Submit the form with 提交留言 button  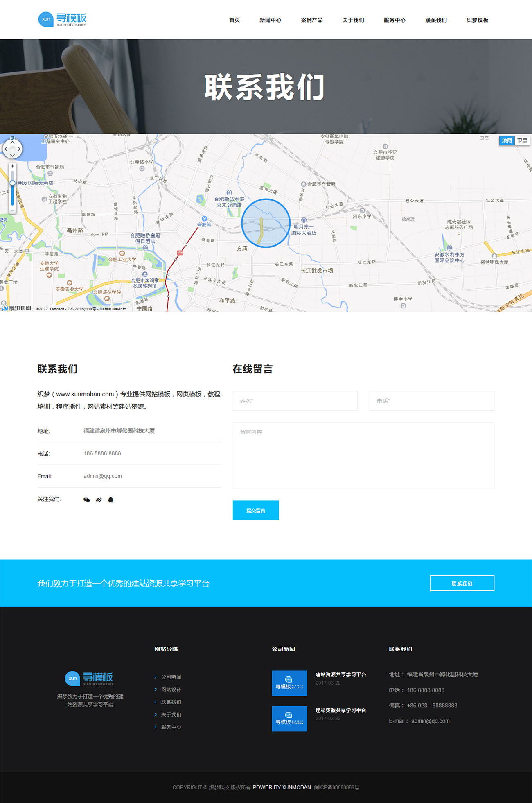coord(255,510)
